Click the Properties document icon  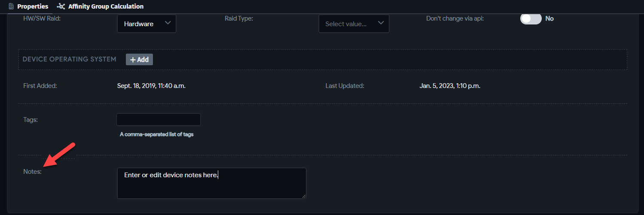(11, 6)
